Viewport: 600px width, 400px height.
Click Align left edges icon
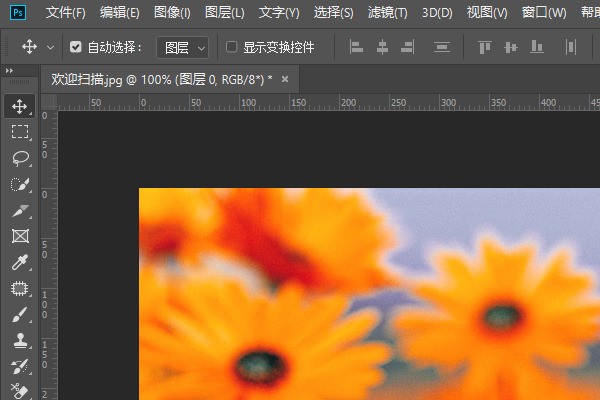356,47
